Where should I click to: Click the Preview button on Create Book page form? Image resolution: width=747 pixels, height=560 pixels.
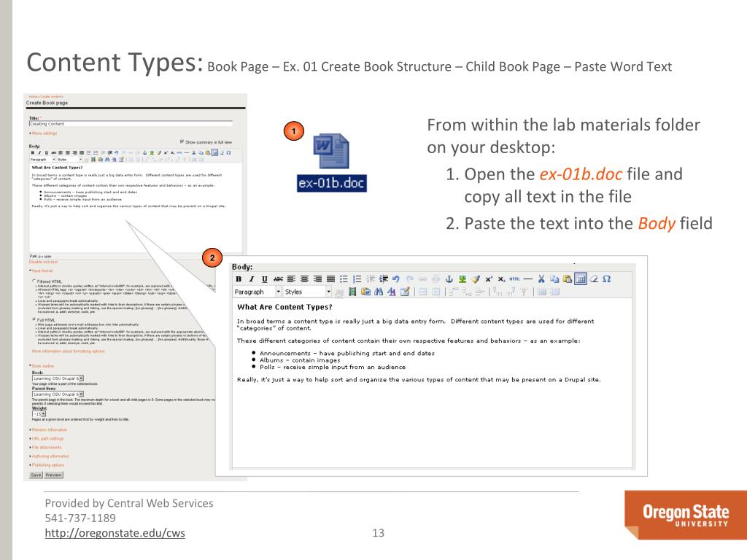click(x=53, y=475)
